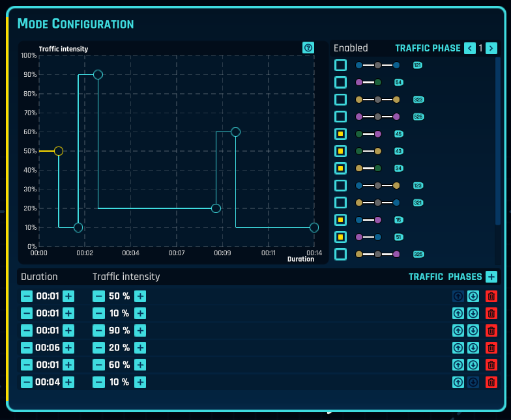This screenshot has height=420, width=511.
Task: Click the 90% node on the graph
Action: (x=98, y=74)
